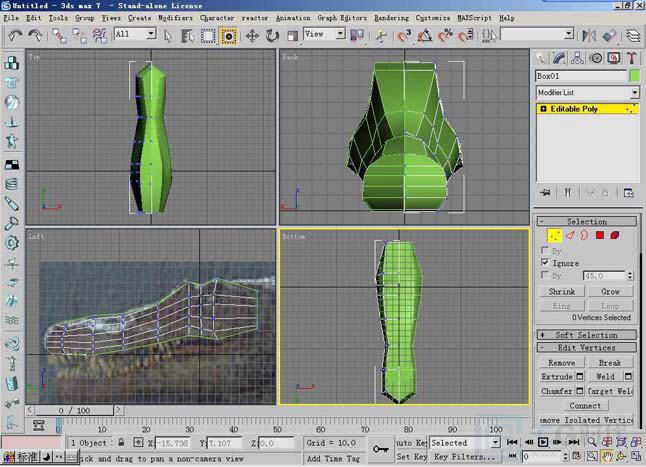Toggle the Percent Snap button
Viewport: 646px width, 467px height.
pyautogui.click(x=445, y=36)
